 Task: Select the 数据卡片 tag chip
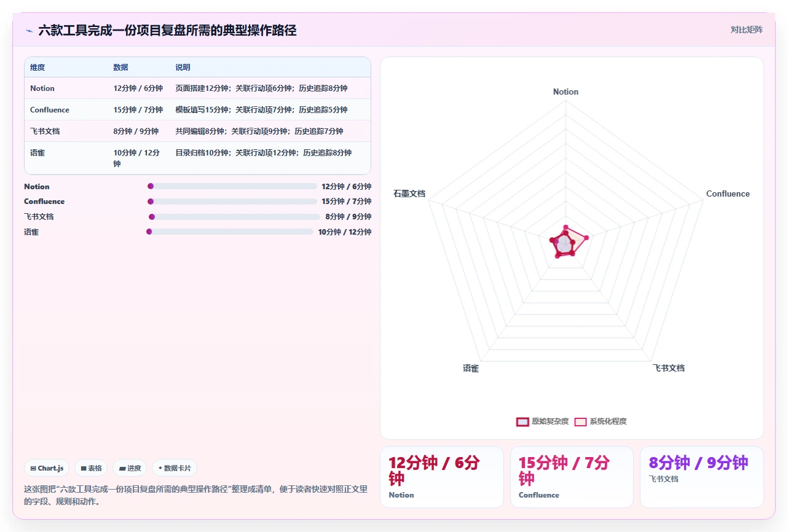[175, 468]
